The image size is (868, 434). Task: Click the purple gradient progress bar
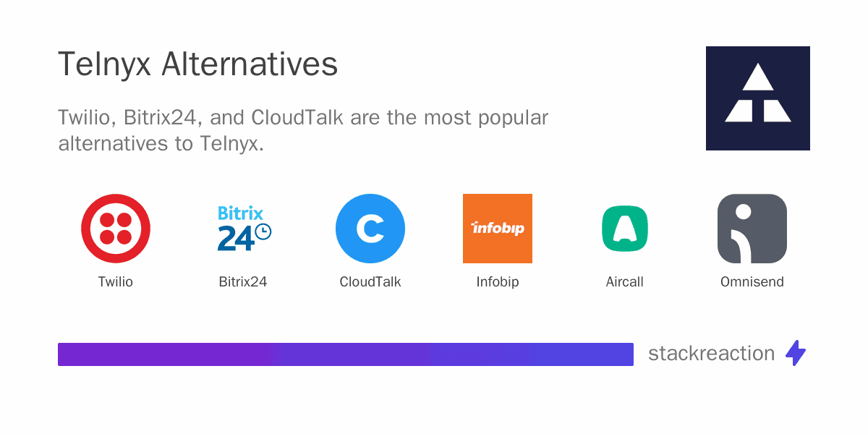click(346, 354)
